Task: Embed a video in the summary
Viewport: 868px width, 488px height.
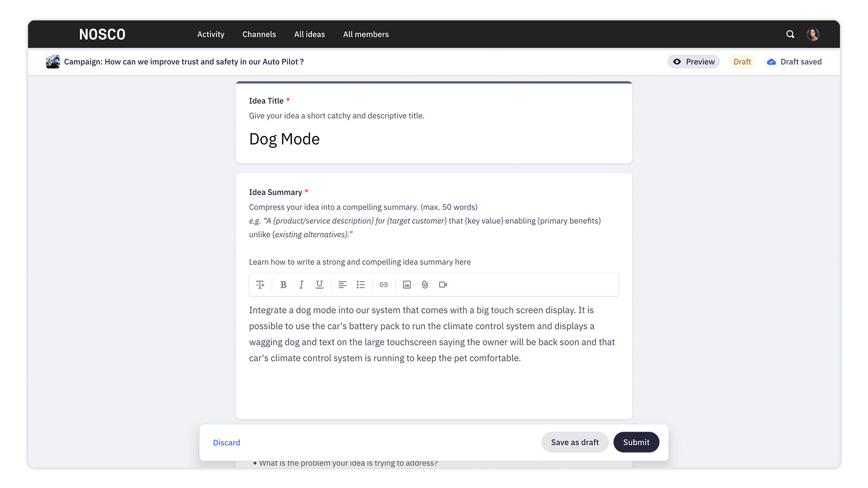Action: click(x=443, y=285)
